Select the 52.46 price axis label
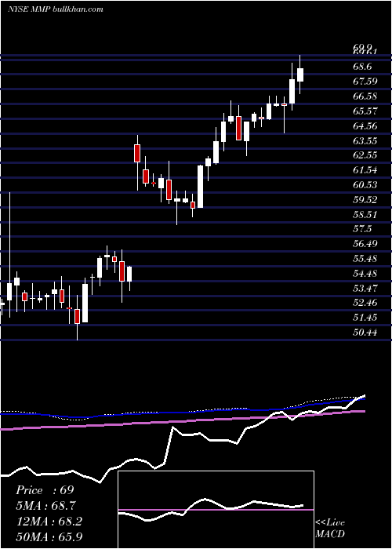The image size is (392, 549). 365,303
